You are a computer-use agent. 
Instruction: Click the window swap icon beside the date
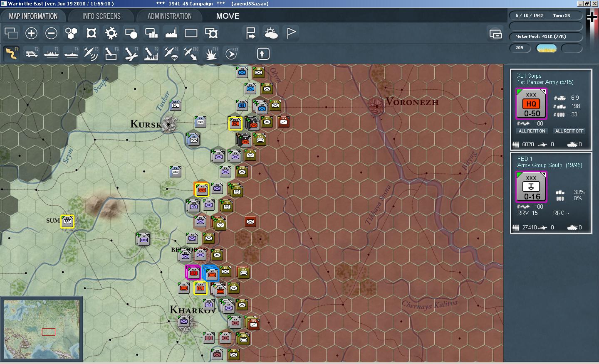pyautogui.click(x=495, y=34)
